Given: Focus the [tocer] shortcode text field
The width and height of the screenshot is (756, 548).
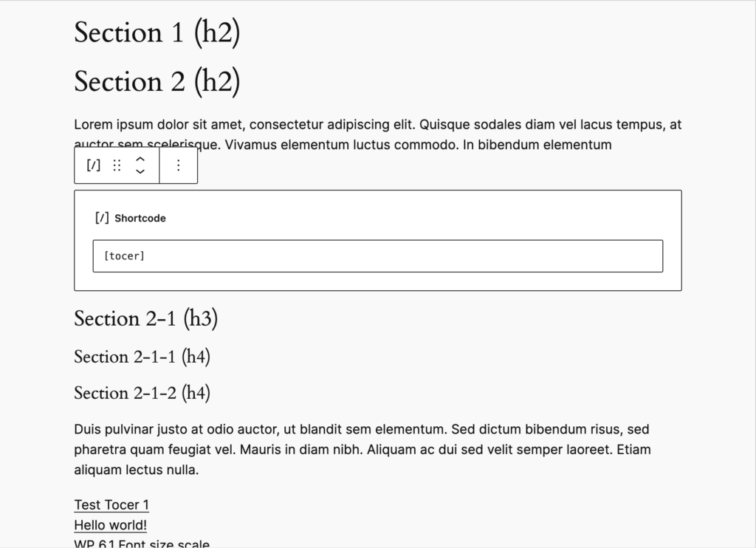Looking at the screenshot, I should point(378,256).
